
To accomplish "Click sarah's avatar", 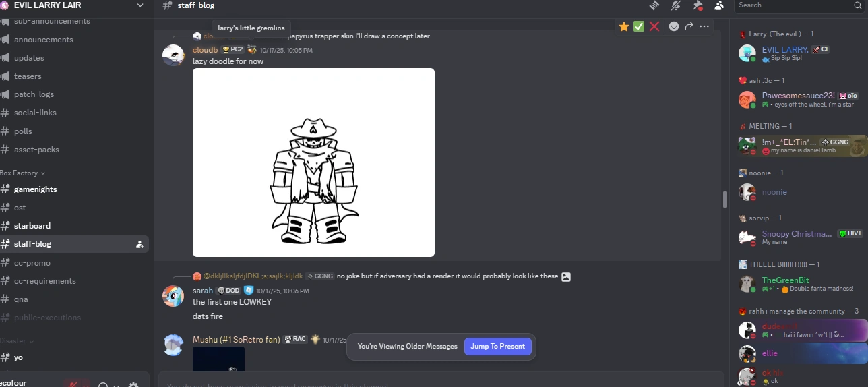I will (173, 296).
